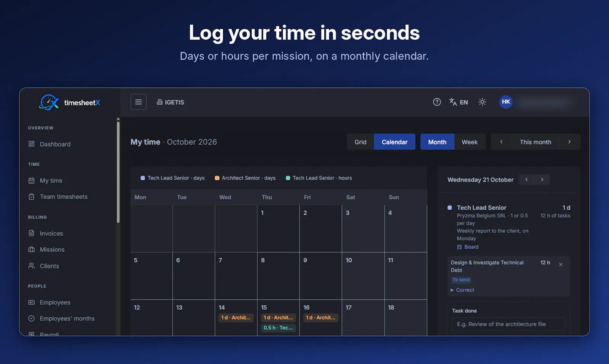Select day 10 in the calendar
Screen dimensions: 609x364
tap(363, 276)
